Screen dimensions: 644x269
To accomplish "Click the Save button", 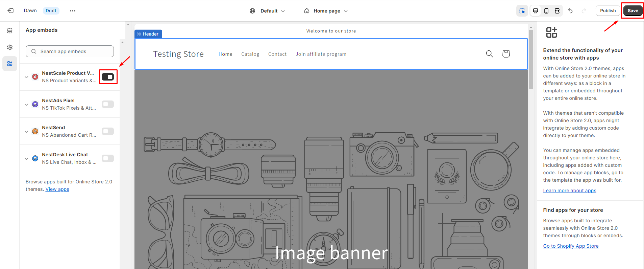I will point(633,11).
